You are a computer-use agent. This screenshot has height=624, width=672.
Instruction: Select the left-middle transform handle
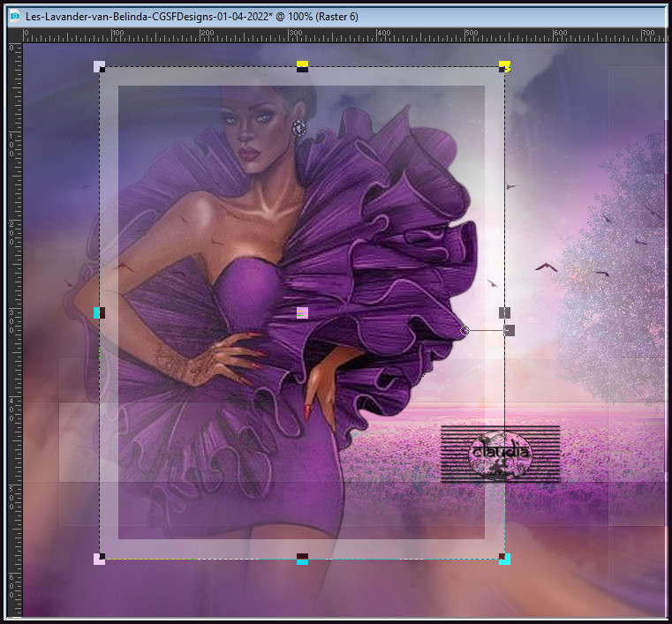pos(100,312)
